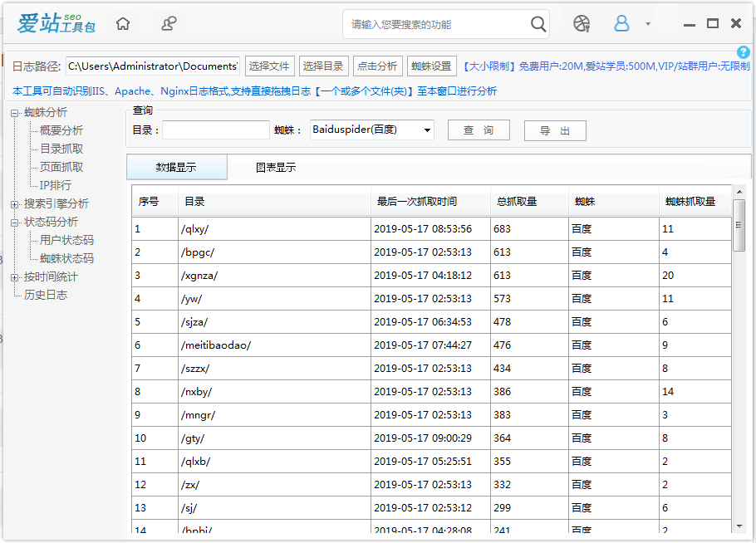Click the search magnifier icon
The image size is (756, 543).
click(x=538, y=23)
